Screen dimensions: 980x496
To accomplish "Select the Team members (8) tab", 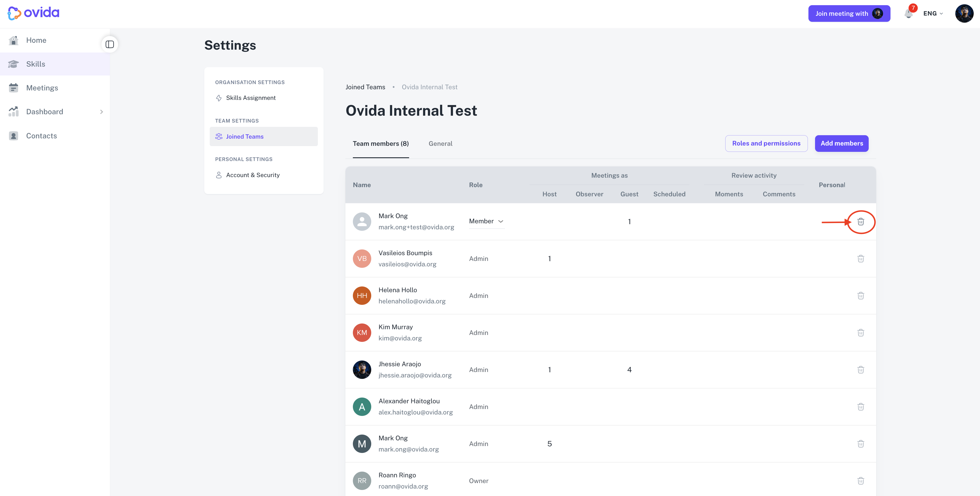I will [x=381, y=144].
